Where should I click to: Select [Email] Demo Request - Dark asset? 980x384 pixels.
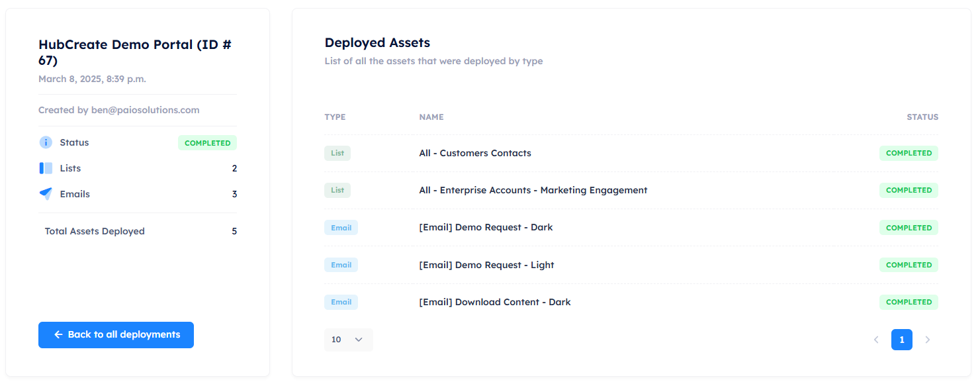485,227
